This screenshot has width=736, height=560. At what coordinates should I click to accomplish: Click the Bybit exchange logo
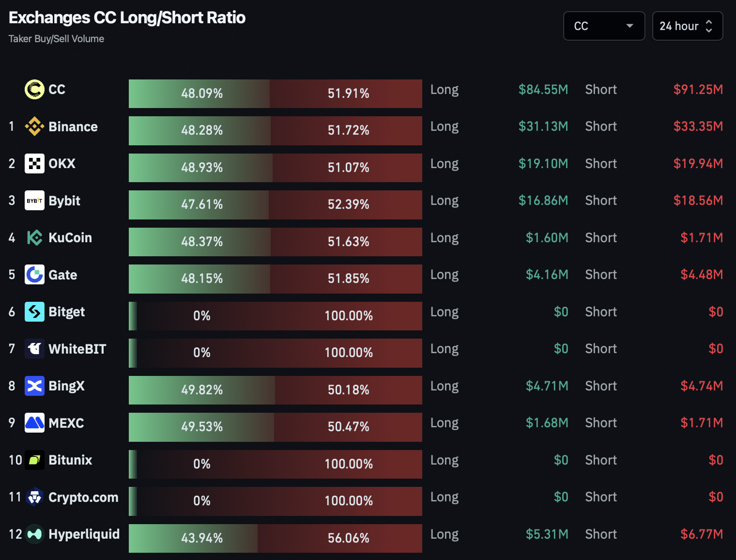(34, 201)
